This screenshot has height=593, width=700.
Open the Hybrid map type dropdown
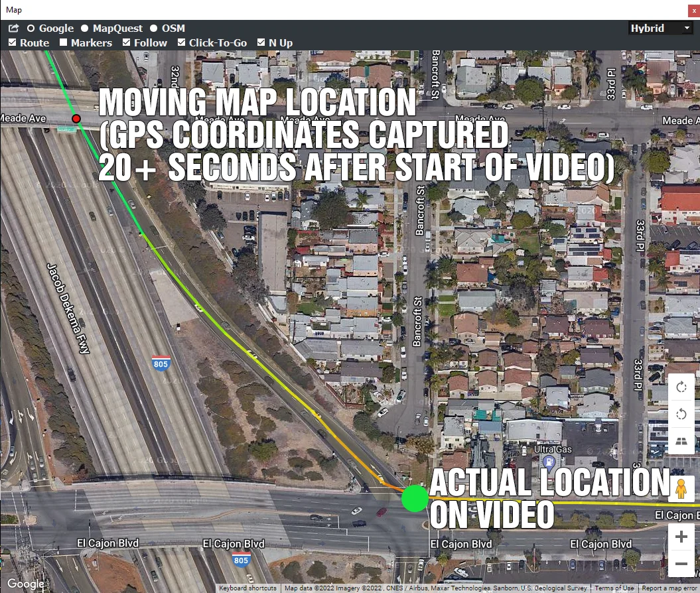tap(660, 28)
